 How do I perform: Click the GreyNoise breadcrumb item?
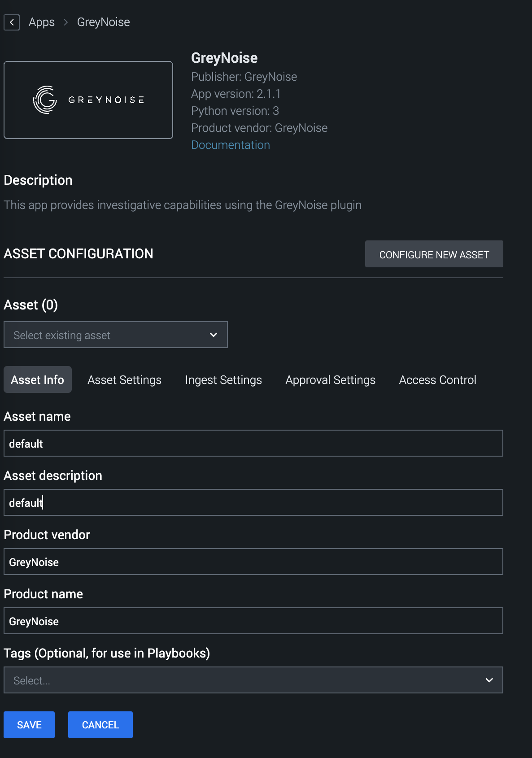click(x=103, y=22)
